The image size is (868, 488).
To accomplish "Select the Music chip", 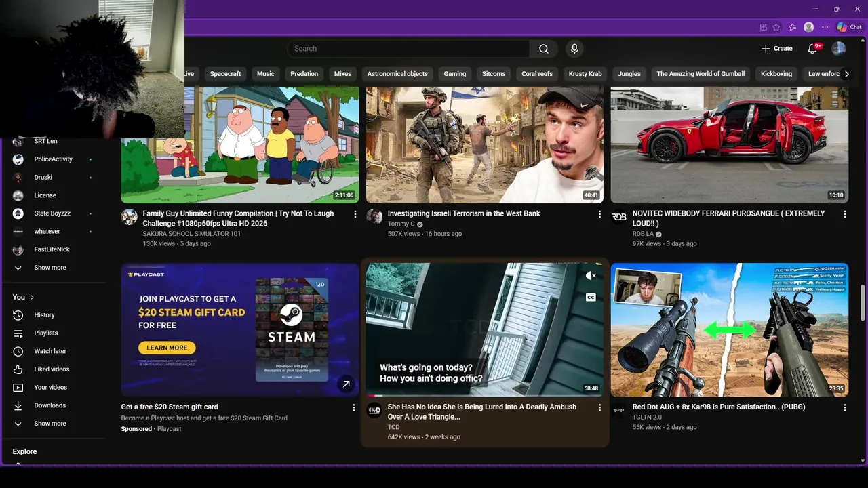I will point(266,74).
